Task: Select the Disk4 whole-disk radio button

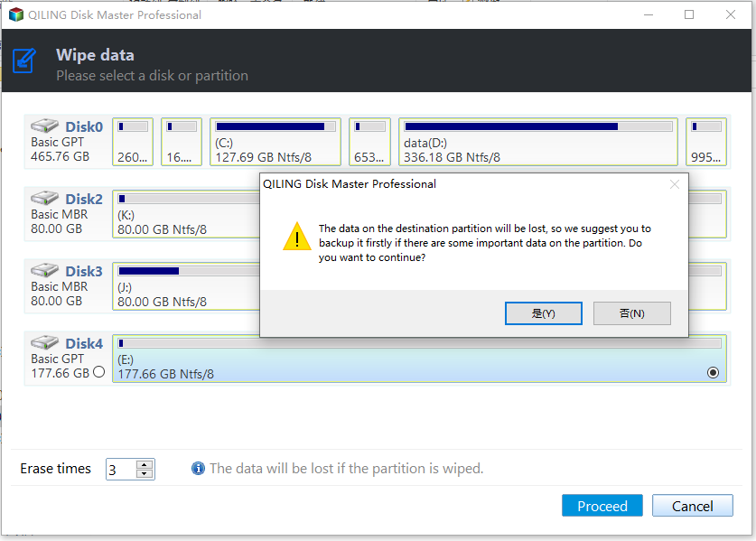Action: (98, 372)
